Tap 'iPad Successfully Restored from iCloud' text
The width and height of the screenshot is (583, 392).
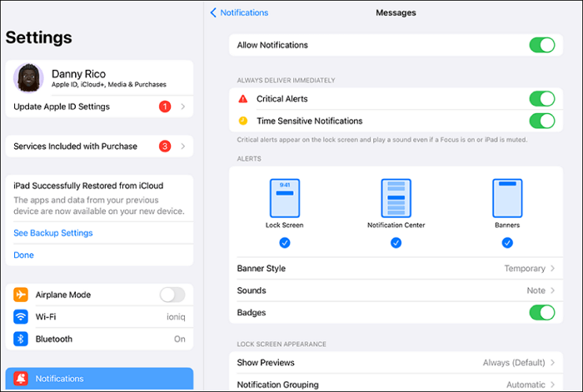[x=88, y=186]
